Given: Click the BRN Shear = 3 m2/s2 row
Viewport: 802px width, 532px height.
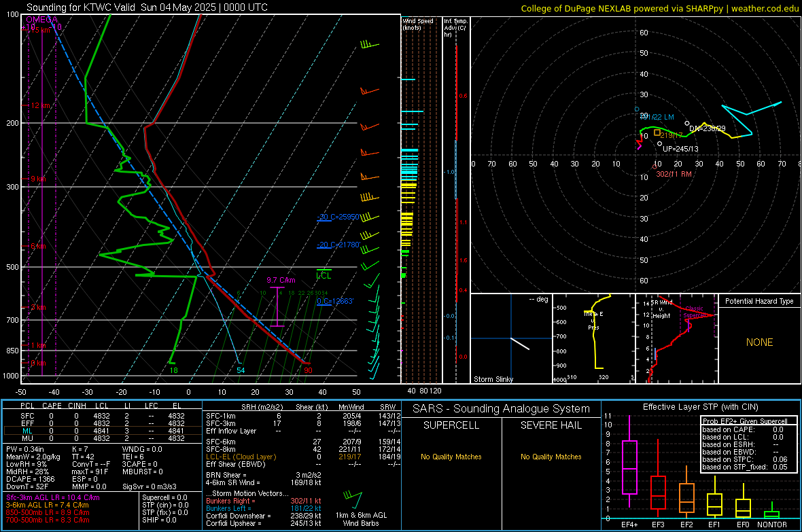Looking at the screenshot, I should (x=264, y=475).
